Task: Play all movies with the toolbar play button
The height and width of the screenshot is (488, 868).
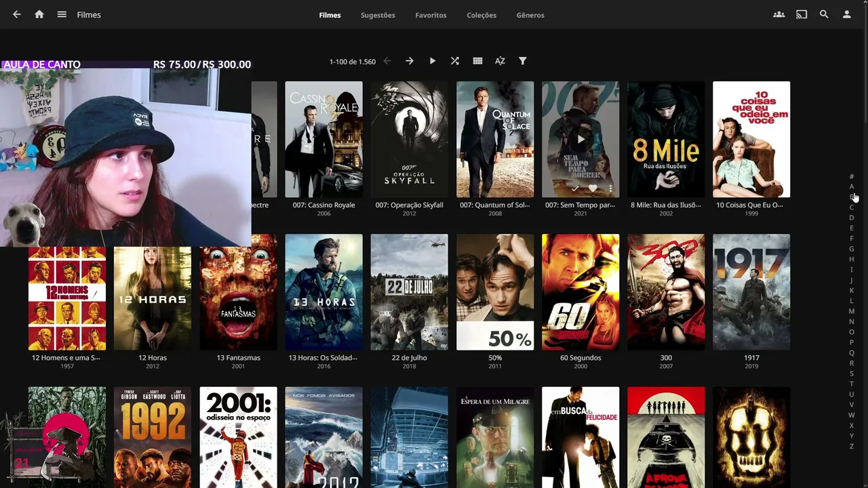Action: tap(433, 61)
